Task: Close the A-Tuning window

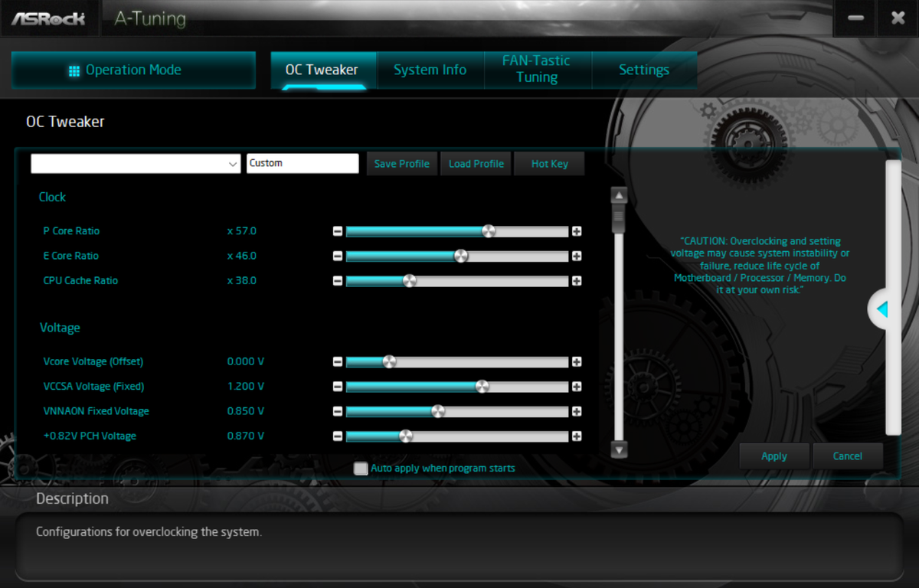Action: [898, 18]
